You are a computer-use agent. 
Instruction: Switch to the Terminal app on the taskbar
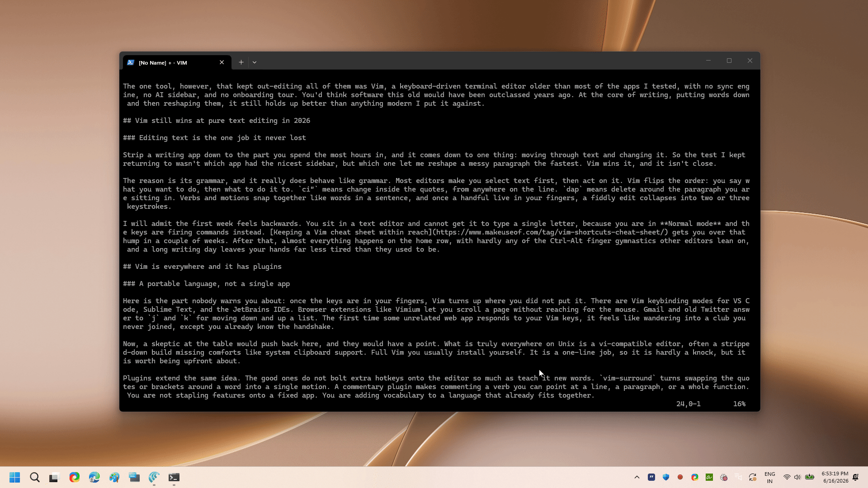coord(174,477)
